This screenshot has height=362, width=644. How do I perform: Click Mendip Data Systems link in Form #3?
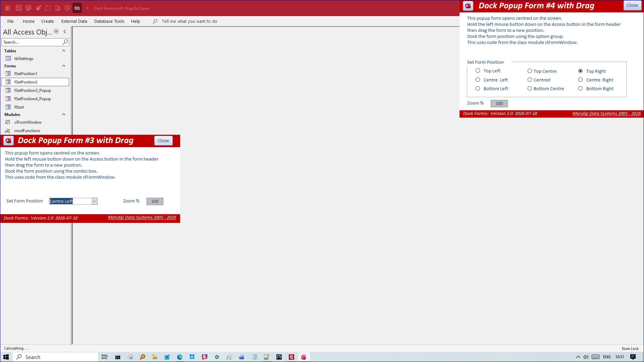click(142, 217)
